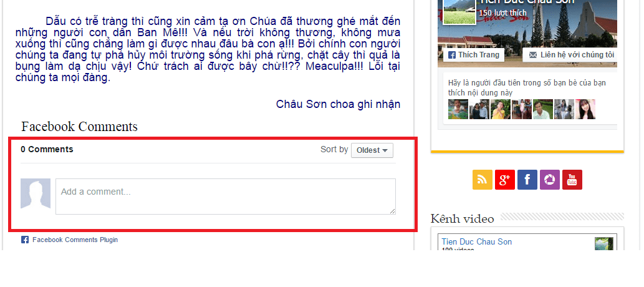Click Liên hệ với chúng tôi button
The height and width of the screenshot is (287, 644).
point(570,55)
